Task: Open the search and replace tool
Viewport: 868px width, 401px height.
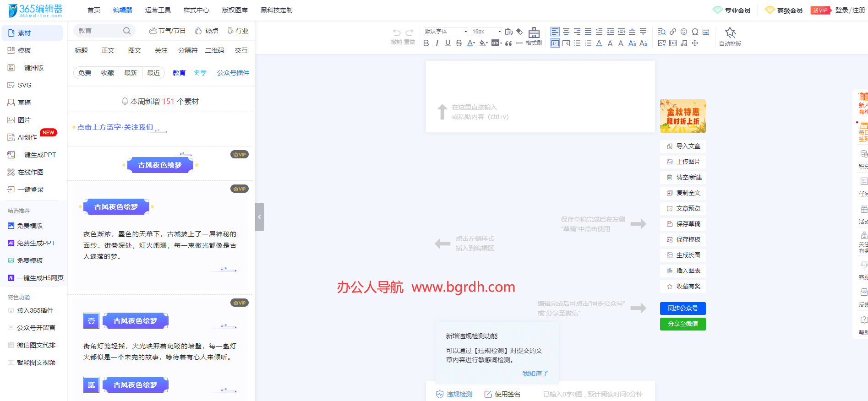Action: [x=661, y=32]
